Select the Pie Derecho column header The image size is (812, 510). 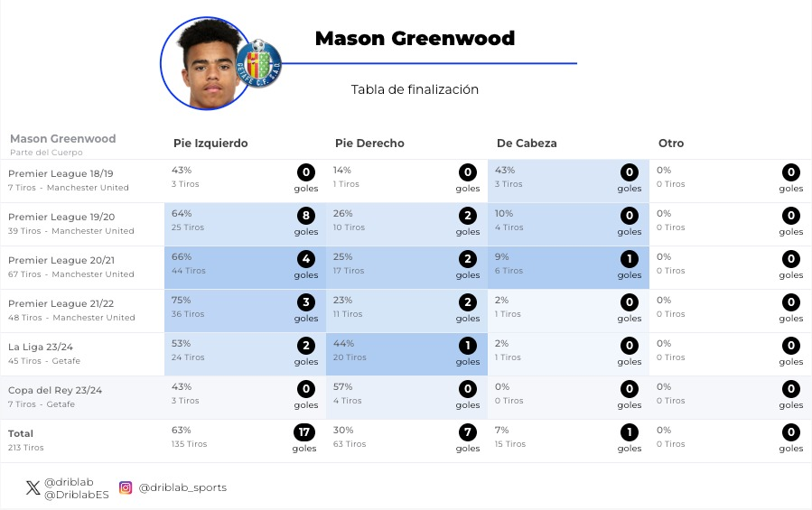[x=369, y=144]
